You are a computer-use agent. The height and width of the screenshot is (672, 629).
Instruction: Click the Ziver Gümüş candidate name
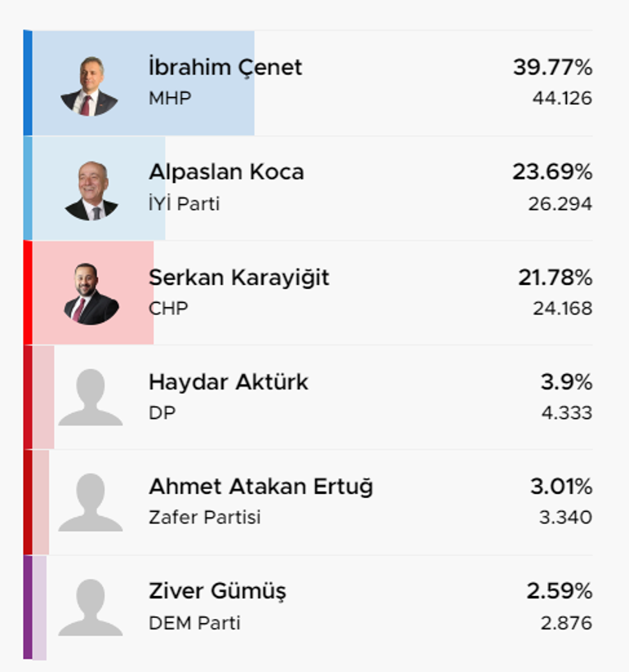tap(217, 592)
